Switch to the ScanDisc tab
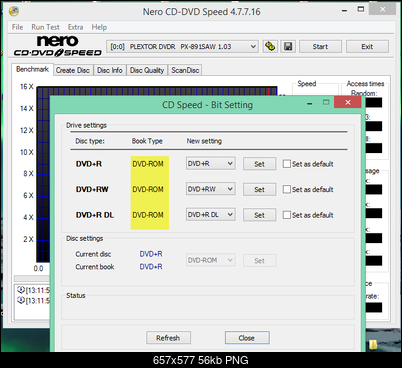This screenshot has height=368, width=402. 185,70
